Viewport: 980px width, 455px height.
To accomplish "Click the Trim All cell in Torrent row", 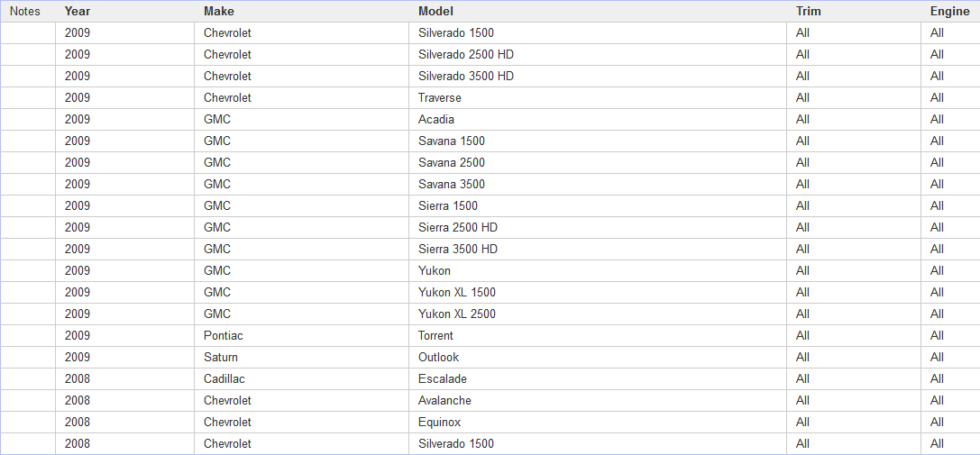I will click(854, 336).
